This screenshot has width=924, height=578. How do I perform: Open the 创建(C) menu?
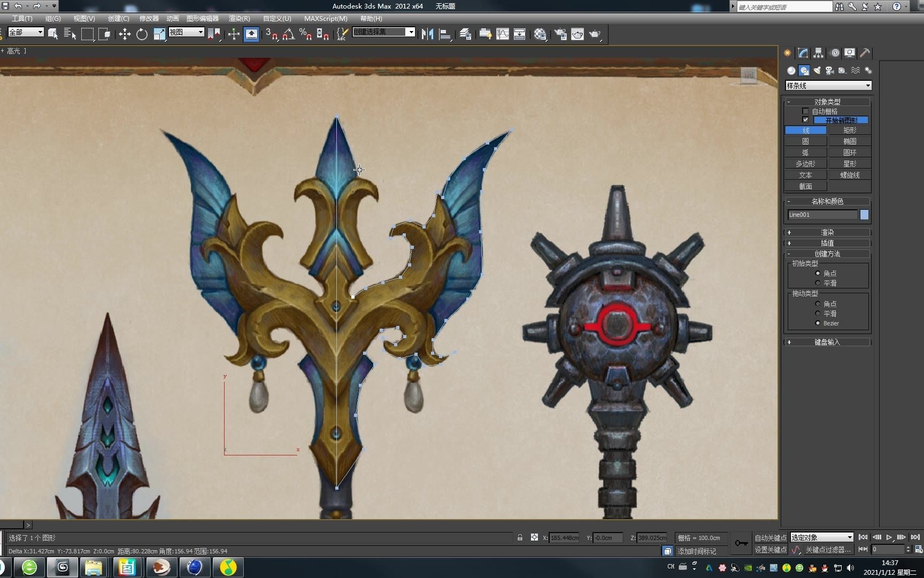[118, 18]
